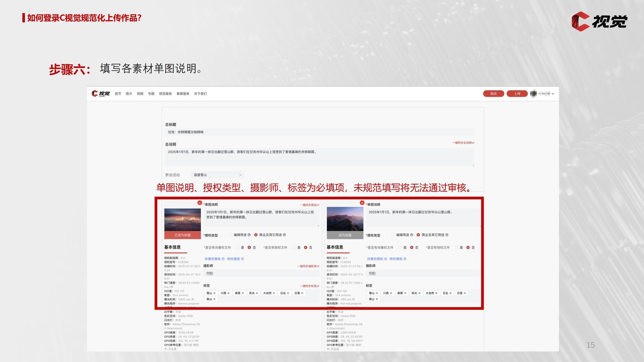Viewport: 644px width, 362px height.
Task: Open the 参加活动 dropdown showing 遥望雪山
Action: 217,175
